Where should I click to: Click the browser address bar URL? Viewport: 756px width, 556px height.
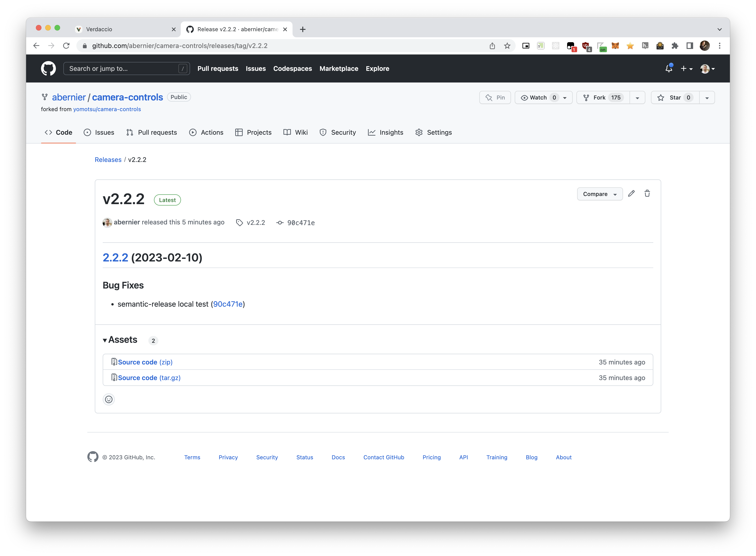[180, 46]
